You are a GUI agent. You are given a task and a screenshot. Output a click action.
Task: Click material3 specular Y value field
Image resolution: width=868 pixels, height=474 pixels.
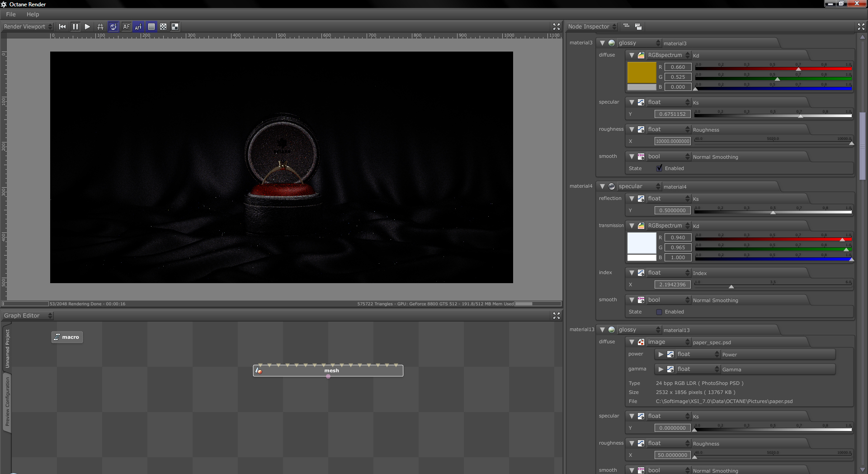point(672,114)
